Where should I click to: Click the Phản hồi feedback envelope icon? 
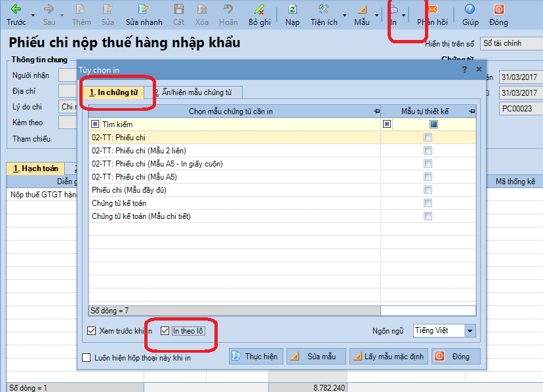click(433, 9)
